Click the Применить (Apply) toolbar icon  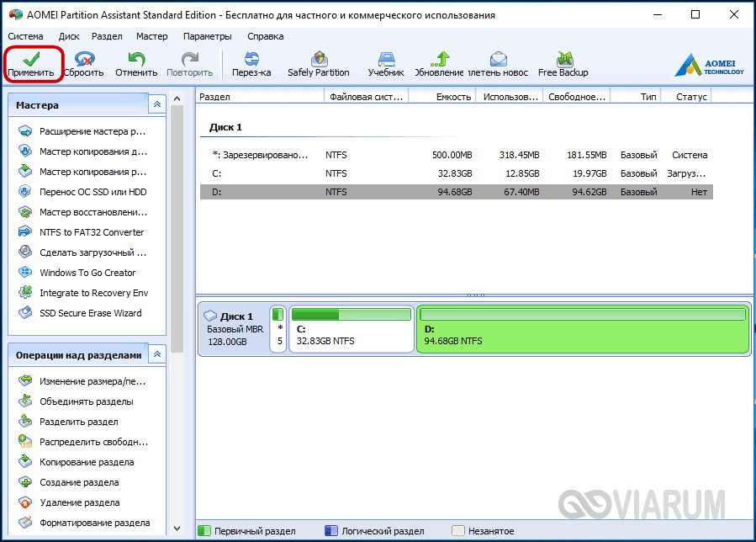(32, 64)
